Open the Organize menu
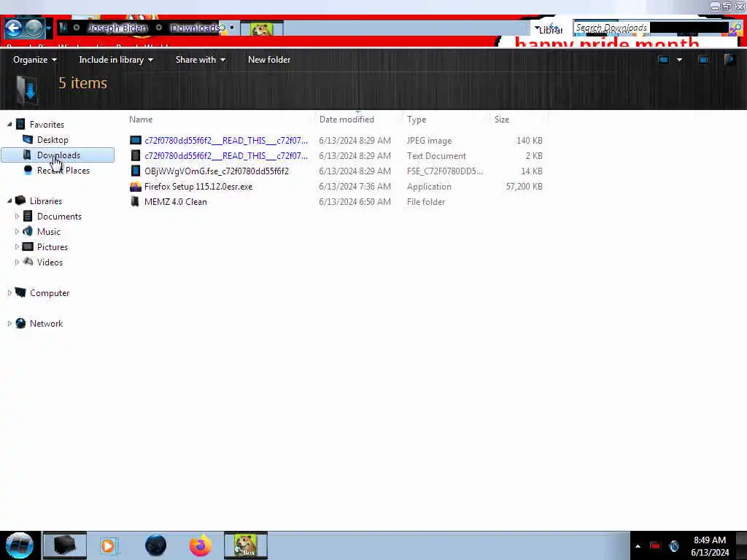 35,60
